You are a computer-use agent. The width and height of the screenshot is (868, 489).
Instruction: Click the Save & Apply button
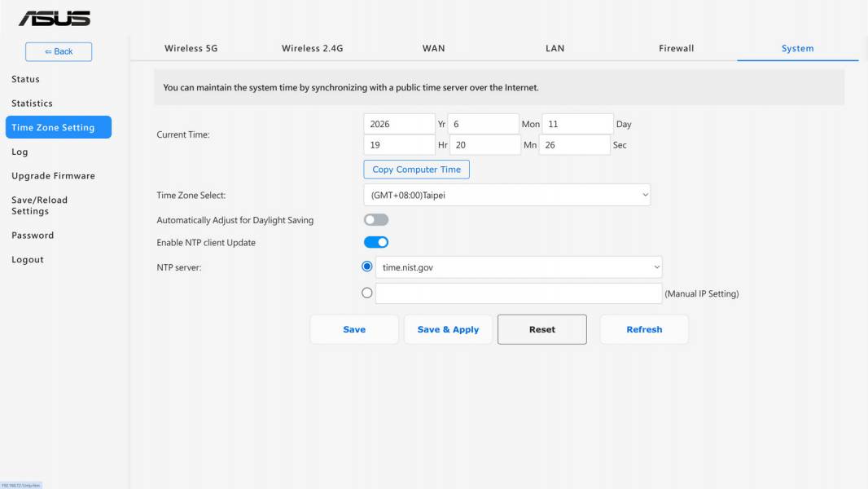[x=448, y=329]
